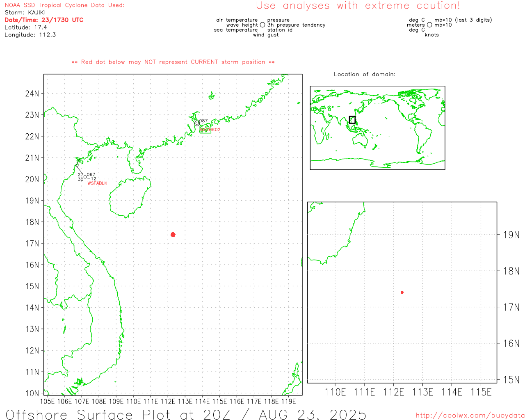Click the Storm: KAJIKI text
The image size is (525, 420).
25,13
